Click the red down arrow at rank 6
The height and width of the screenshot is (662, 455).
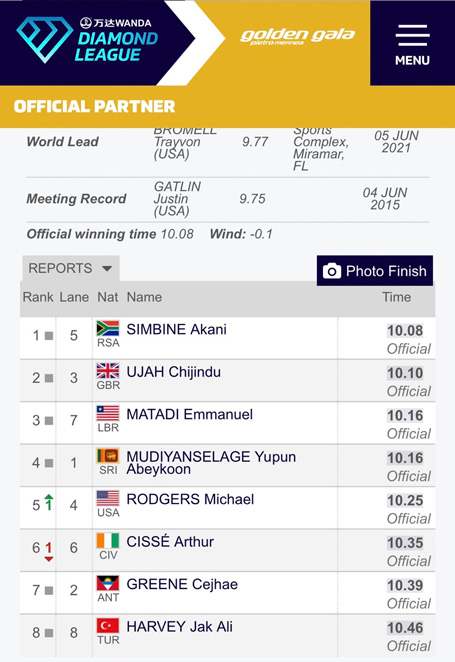[x=49, y=551]
